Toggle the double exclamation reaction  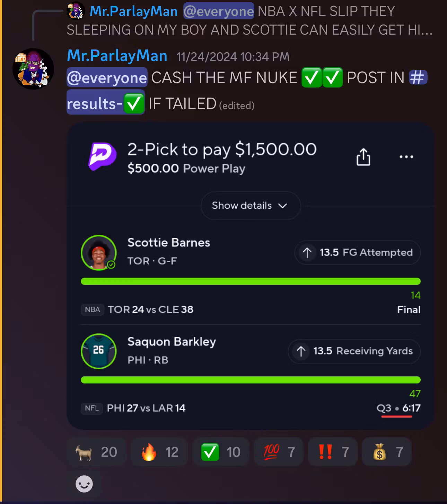333,452
